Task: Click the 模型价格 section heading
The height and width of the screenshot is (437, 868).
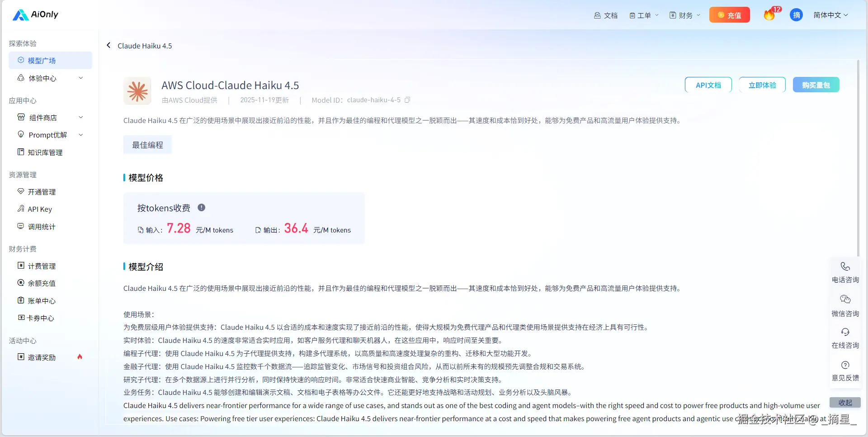Action: click(146, 178)
